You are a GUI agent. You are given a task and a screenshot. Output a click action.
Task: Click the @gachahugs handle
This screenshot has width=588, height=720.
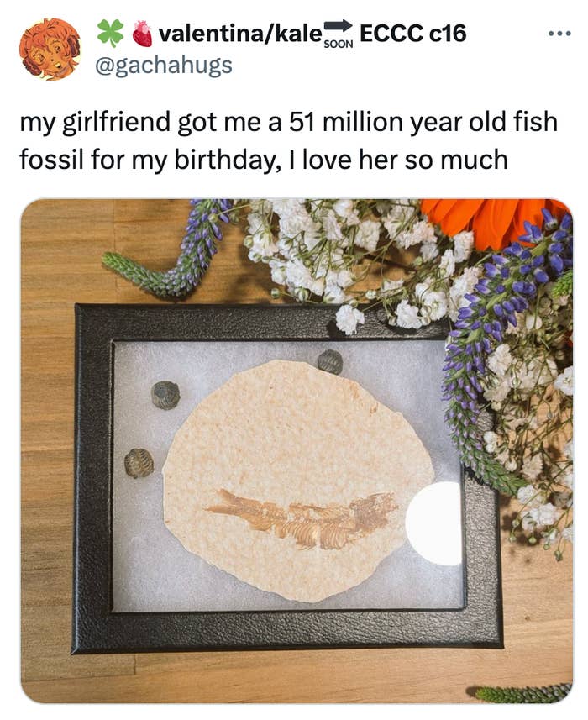coord(163,66)
